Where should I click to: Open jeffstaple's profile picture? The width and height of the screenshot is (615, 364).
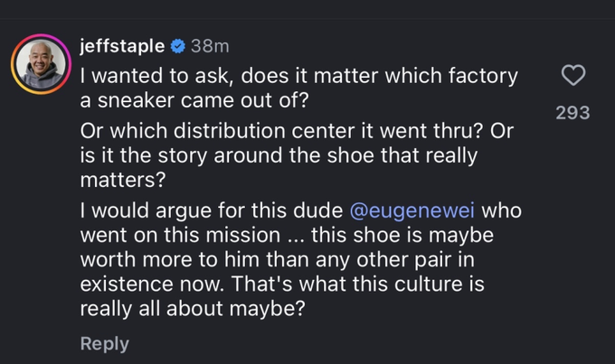[42, 67]
